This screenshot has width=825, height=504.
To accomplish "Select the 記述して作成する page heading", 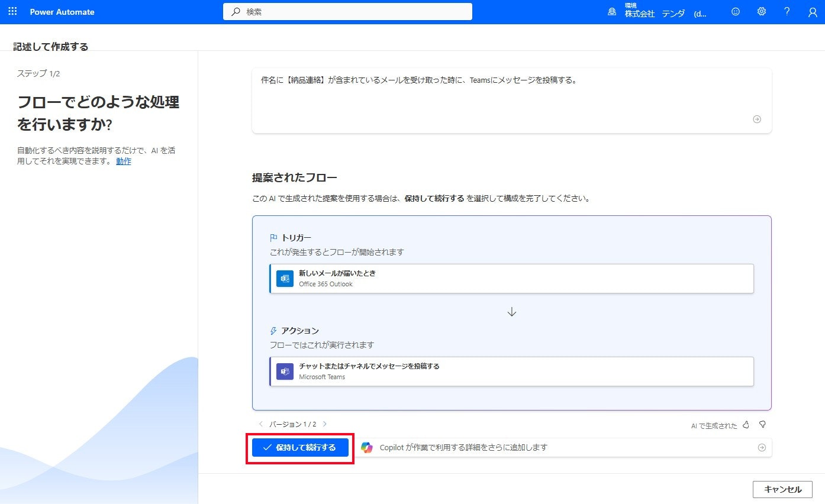I will pos(51,45).
